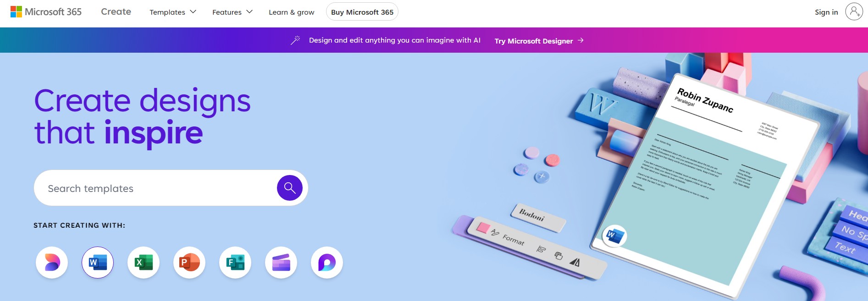Click the START CREATING WITH label
Image resolution: width=868 pixels, height=301 pixels.
[x=79, y=225]
